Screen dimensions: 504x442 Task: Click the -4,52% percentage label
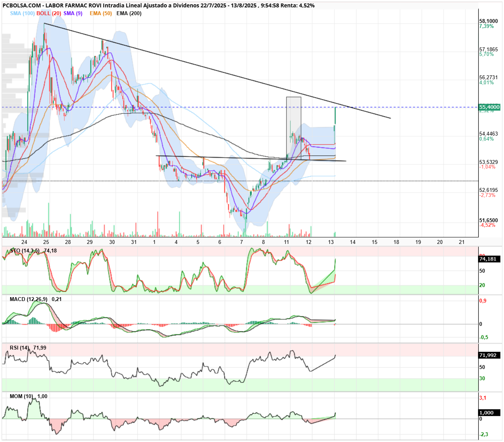(487, 225)
